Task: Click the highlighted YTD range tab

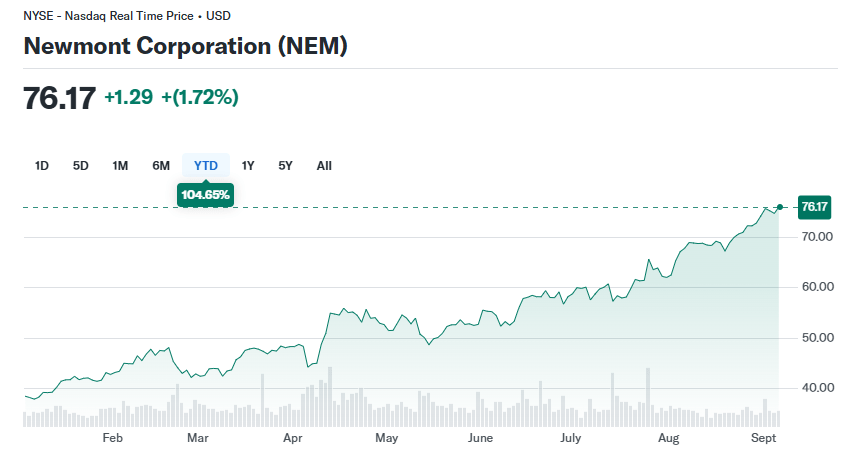Action: click(206, 166)
